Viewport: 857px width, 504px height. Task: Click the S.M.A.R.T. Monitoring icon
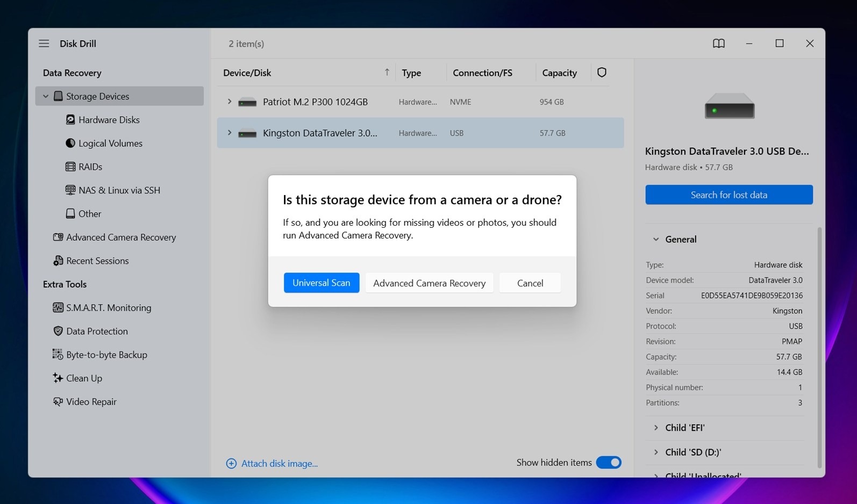tap(58, 307)
